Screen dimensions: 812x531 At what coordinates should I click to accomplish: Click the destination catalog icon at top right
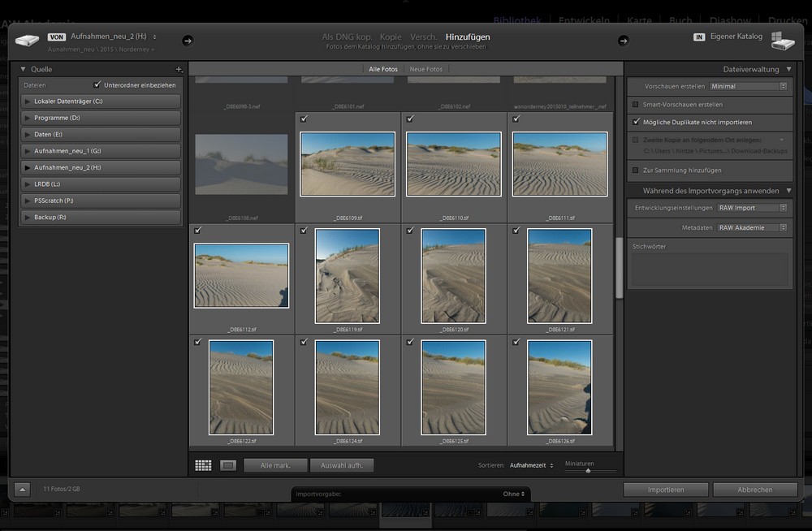click(783, 41)
